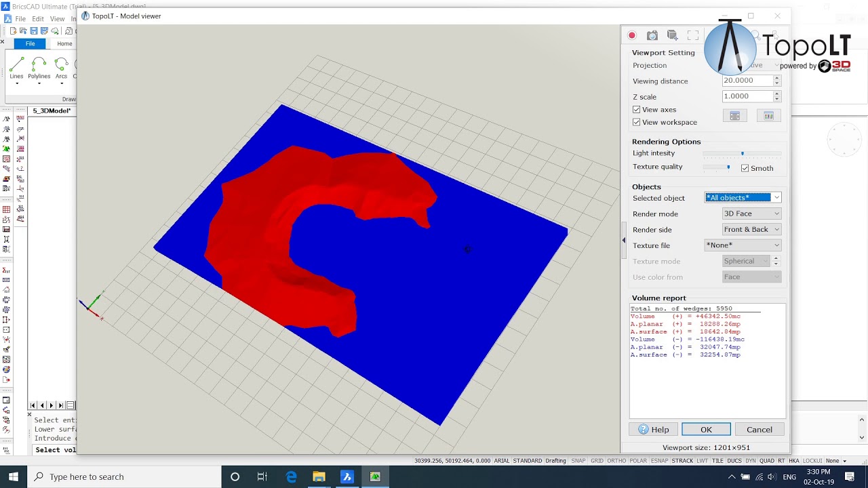Image resolution: width=868 pixels, height=488 pixels.
Task: Expand the Polylines dropdown arrow
Action: coord(39,84)
